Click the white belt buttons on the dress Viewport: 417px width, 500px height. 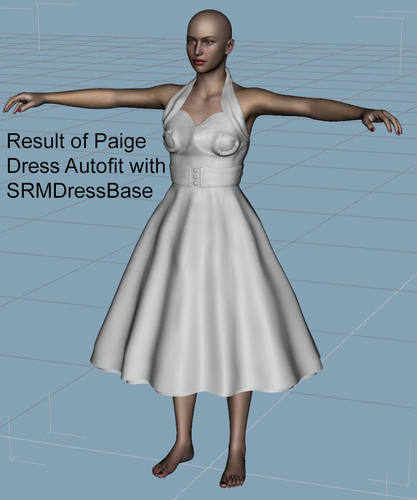pyautogui.click(x=195, y=177)
